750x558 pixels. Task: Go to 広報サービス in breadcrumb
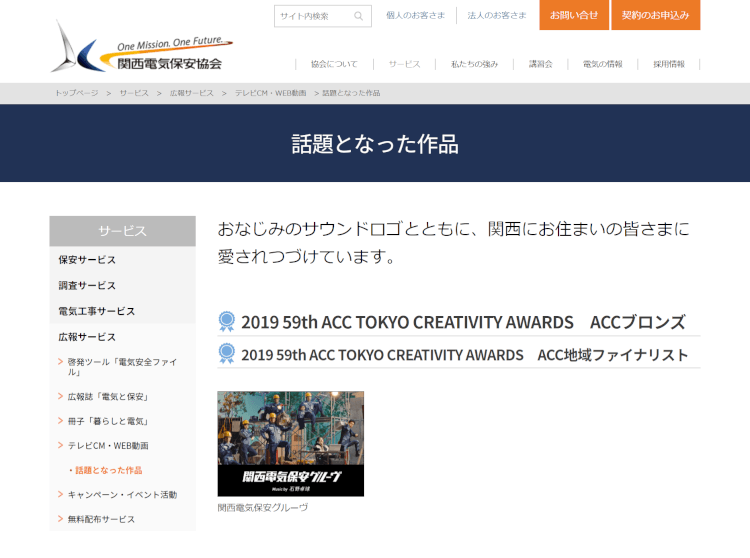click(191, 93)
